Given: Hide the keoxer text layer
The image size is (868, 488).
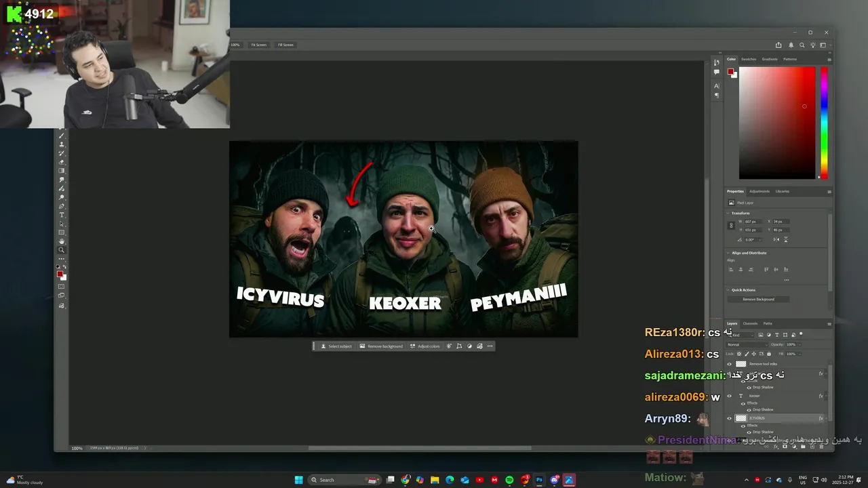Looking at the screenshot, I should click(729, 396).
